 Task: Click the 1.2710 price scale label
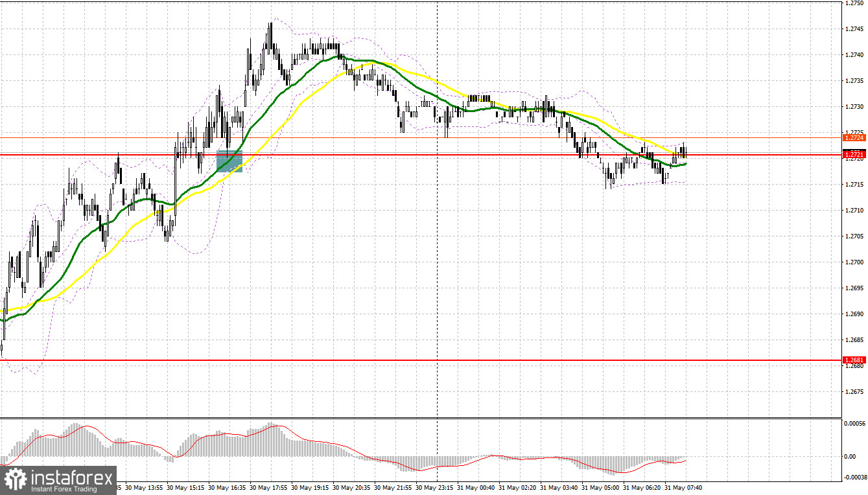[854, 210]
